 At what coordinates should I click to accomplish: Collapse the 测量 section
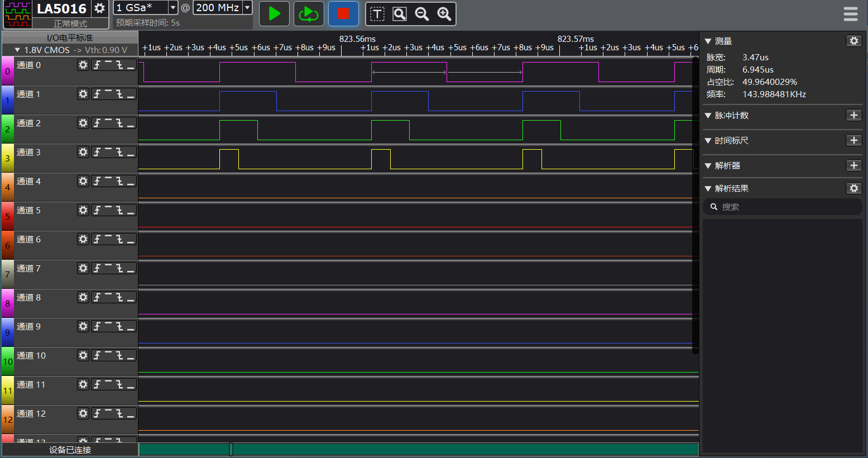[708, 41]
